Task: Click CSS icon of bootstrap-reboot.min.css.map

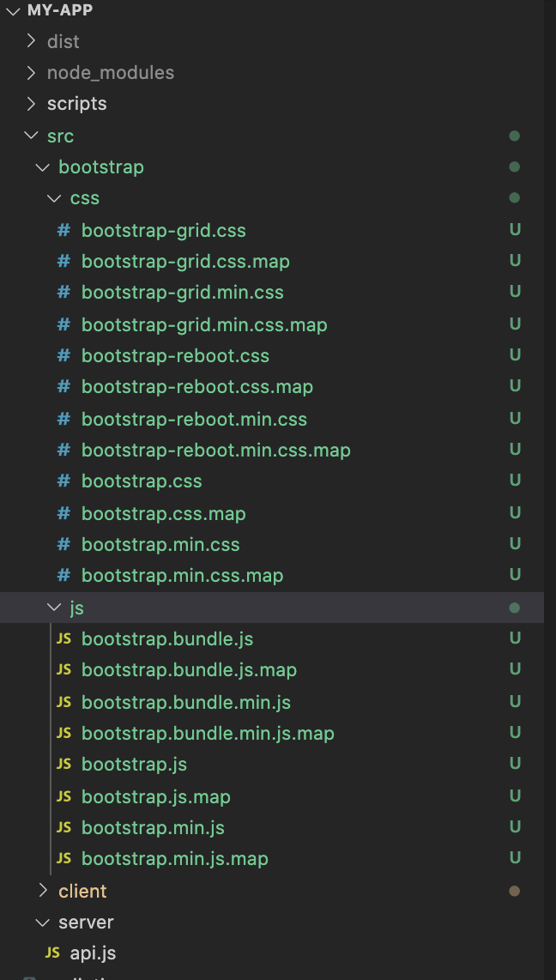Action: 63,450
